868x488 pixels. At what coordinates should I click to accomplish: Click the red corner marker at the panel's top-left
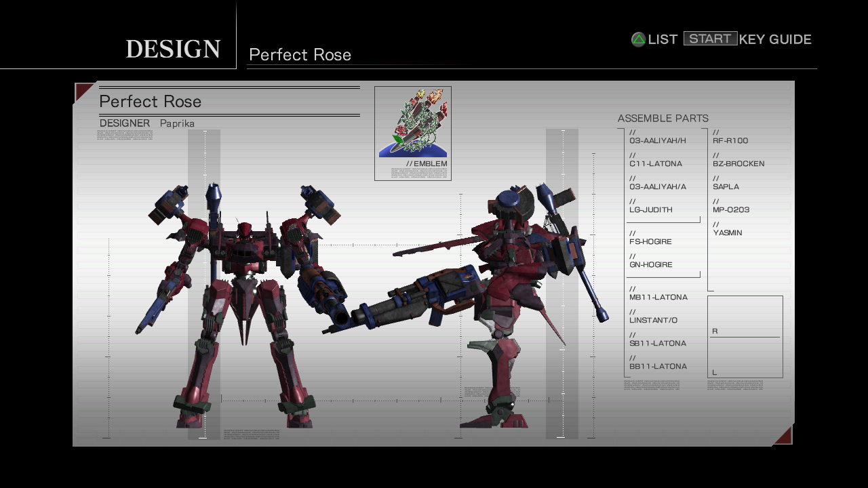coord(84,92)
